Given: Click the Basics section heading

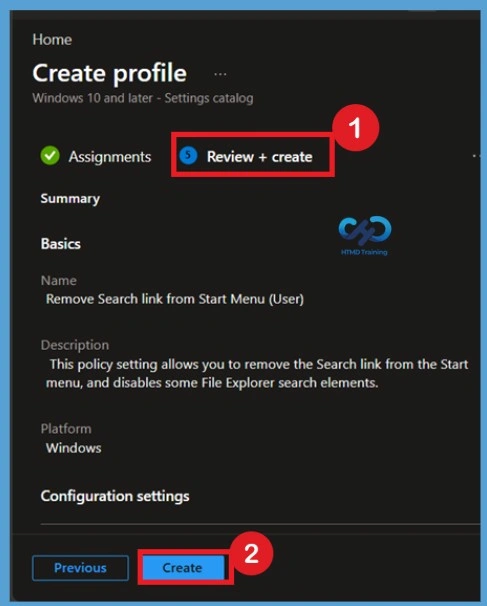Looking at the screenshot, I should pyautogui.click(x=61, y=244).
